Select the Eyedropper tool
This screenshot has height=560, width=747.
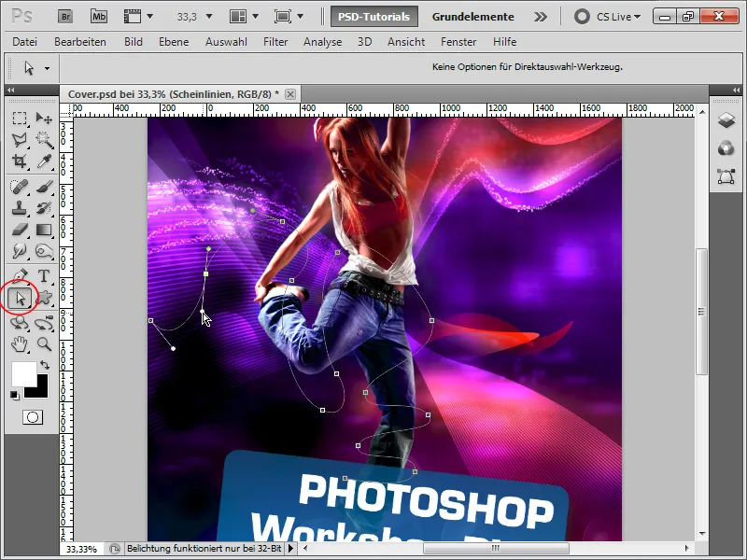[44, 161]
